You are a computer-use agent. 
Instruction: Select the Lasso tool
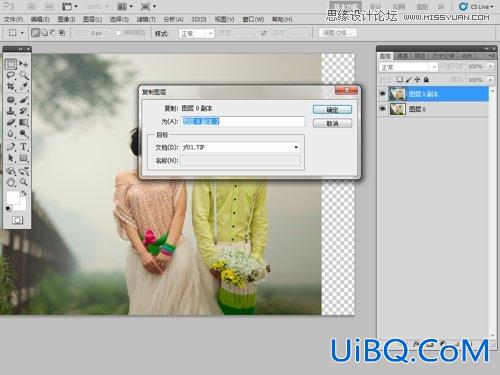(11, 75)
